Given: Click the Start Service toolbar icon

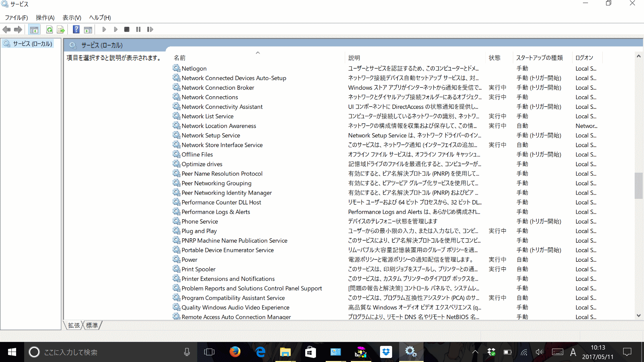Looking at the screenshot, I should (104, 29).
